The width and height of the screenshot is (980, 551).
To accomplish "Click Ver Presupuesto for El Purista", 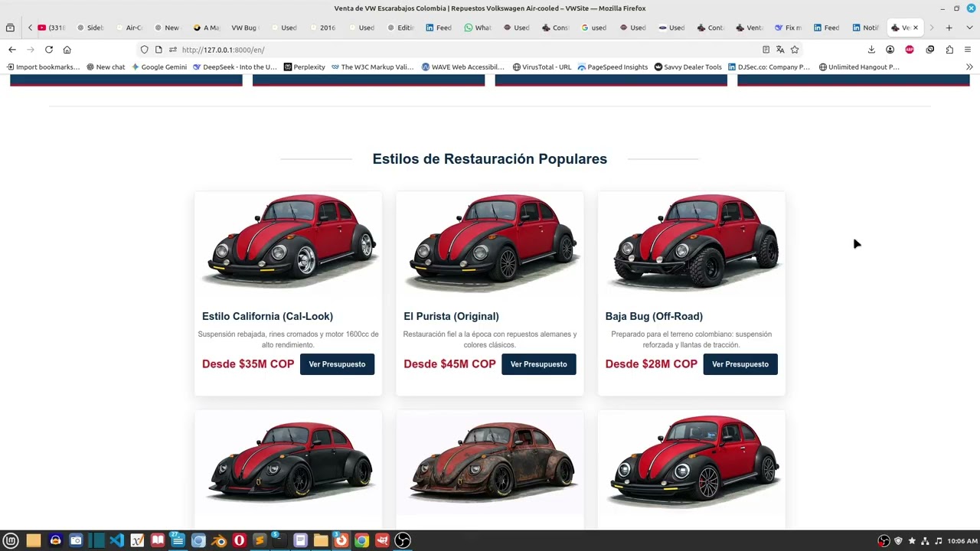I will [x=539, y=364].
